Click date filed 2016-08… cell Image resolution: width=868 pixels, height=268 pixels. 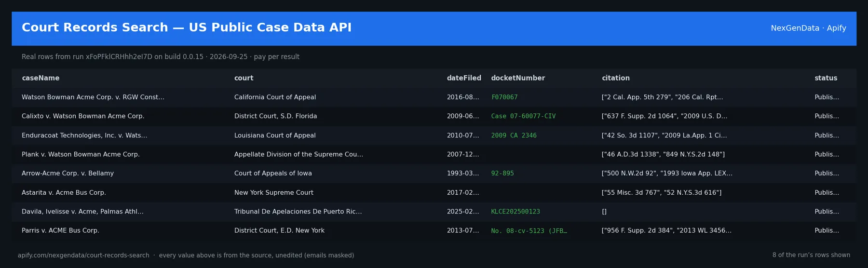[x=463, y=97]
